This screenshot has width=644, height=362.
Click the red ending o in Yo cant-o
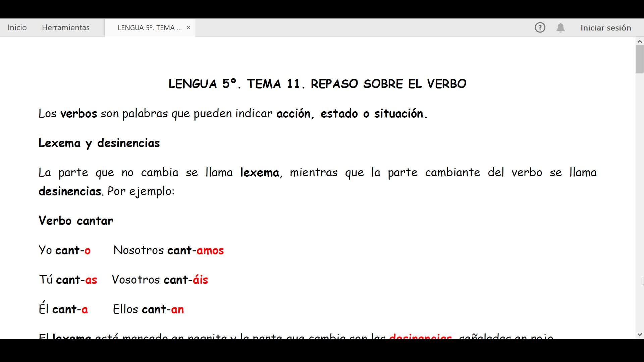pyautogui.click(x=88, y=251)
